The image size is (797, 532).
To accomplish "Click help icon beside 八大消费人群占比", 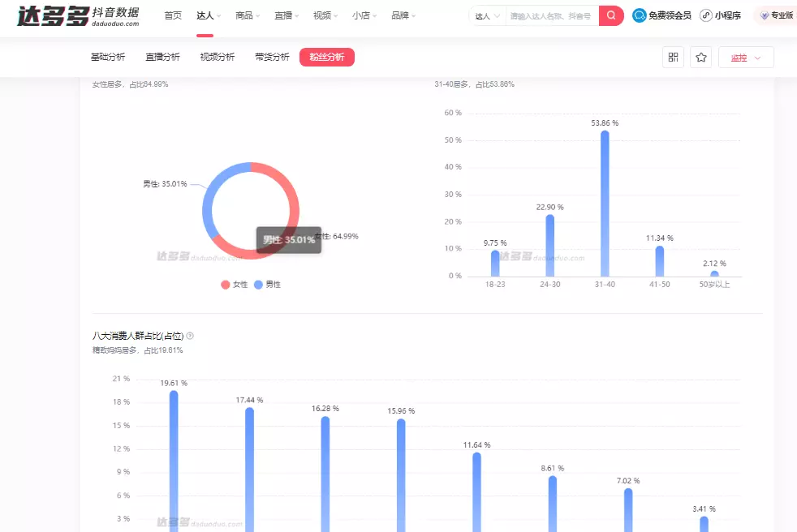I will [x=190, y=336].
